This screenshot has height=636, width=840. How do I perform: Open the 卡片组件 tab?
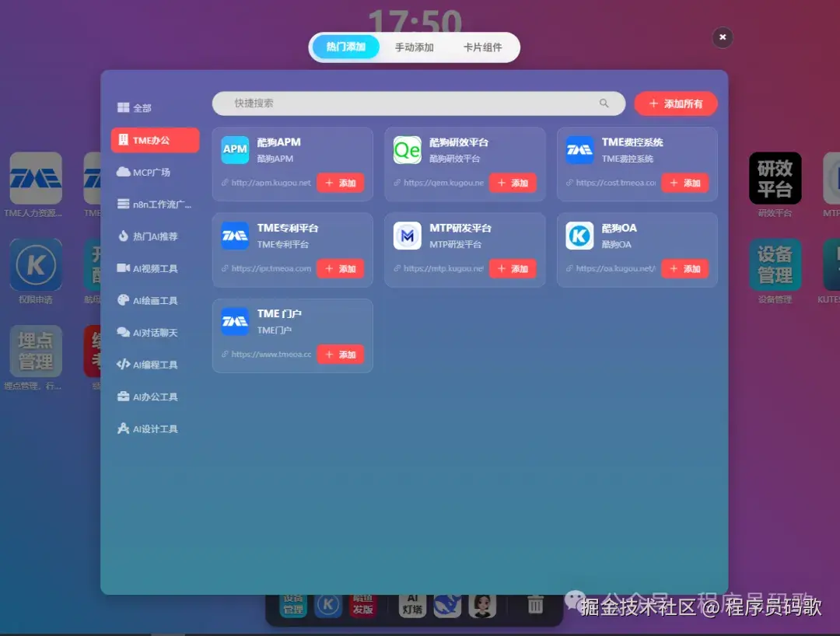coord(483,47)
